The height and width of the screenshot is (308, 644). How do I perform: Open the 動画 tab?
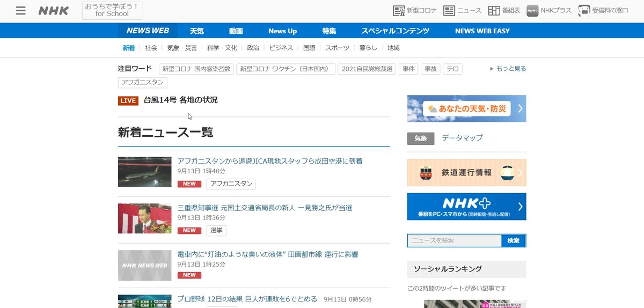[236, 31]
